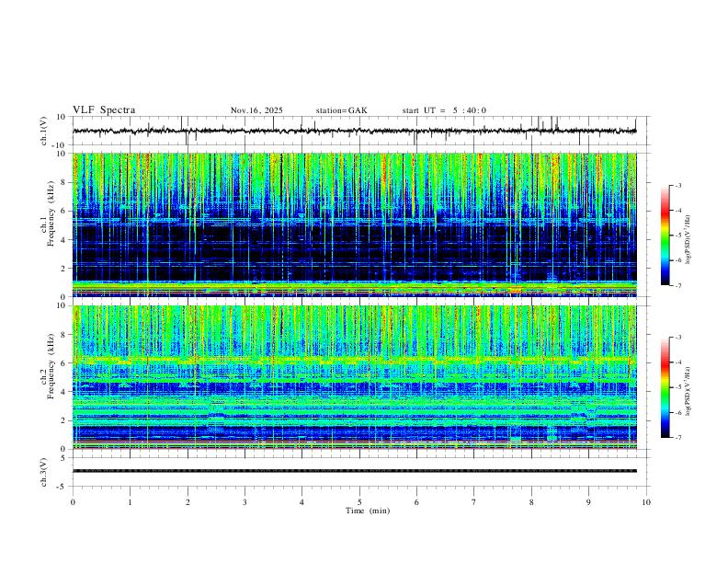Click the ch.1 voltage waveform trace
The height and width of the screenshot is (563, 728).
point(354,131)
